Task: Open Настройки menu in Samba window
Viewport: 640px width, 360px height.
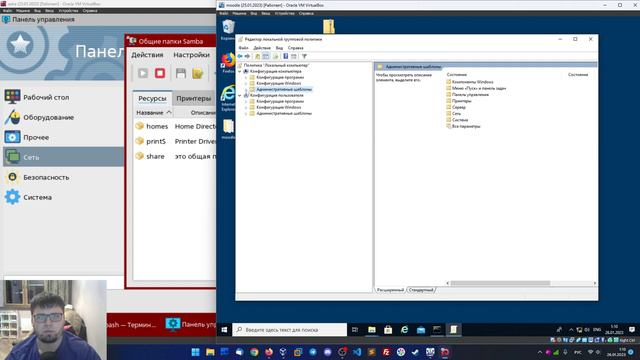Action: coord(191,55)
